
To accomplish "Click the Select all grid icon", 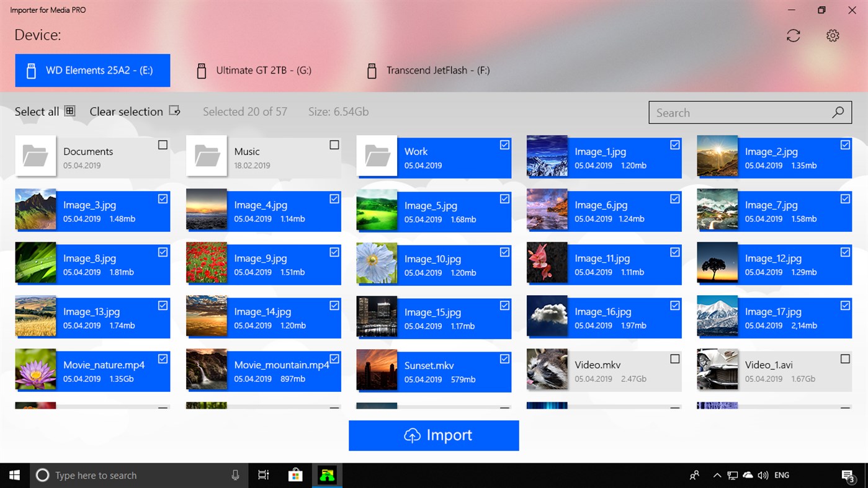I will (69, 110).
